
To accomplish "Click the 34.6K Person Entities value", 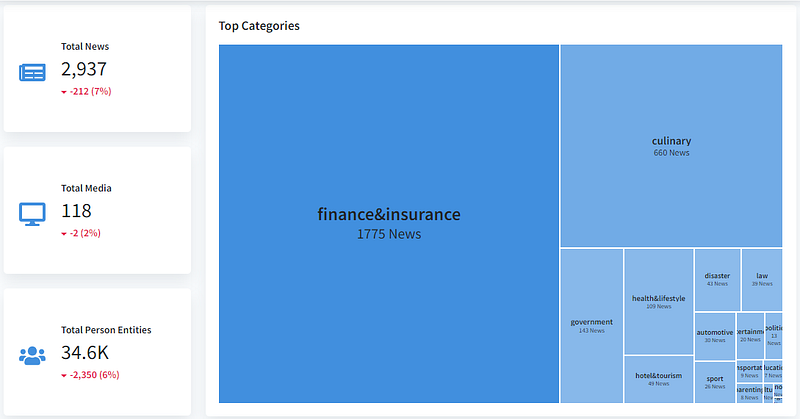I will pyautogui.click(x=85, y=353).
